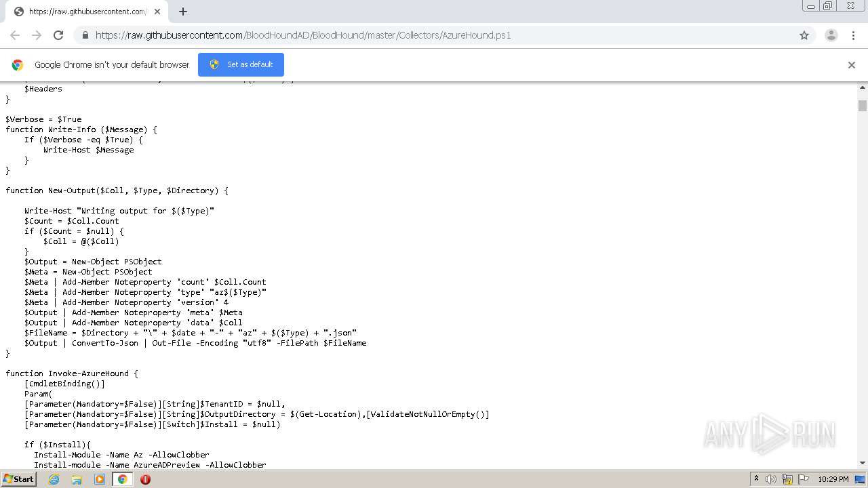Go back to the previous page
The width and height of the screenshot is (868, 488).
pyautogui.click(x=15, y=35)
